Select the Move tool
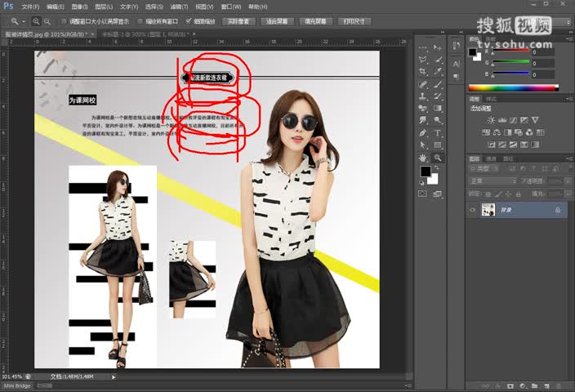The height and width of the screenshot is (392, 575). (x=438, y=47)
